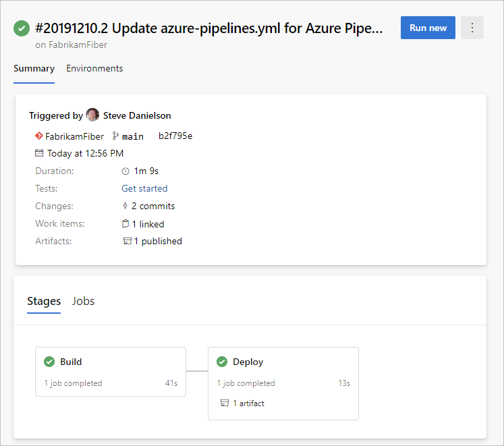This screenshot has height=446, width=504.
Task: Click the clock icon next to 1m 9s
Action: (x=125, y=171)
